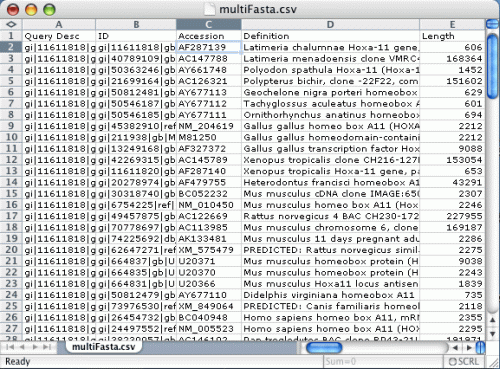
Task: Click the vertical scrollbar down arrow
Action: (x=492, y=334)
